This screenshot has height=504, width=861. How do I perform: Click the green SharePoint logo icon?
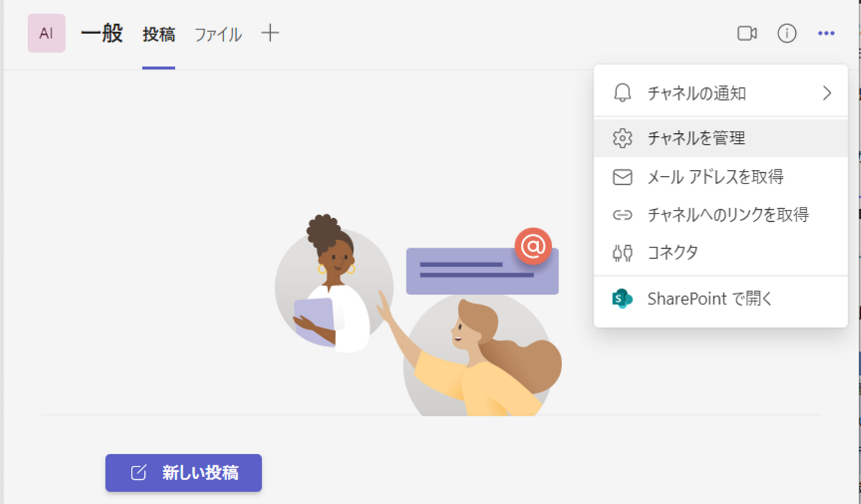click(x=622, y=298)
